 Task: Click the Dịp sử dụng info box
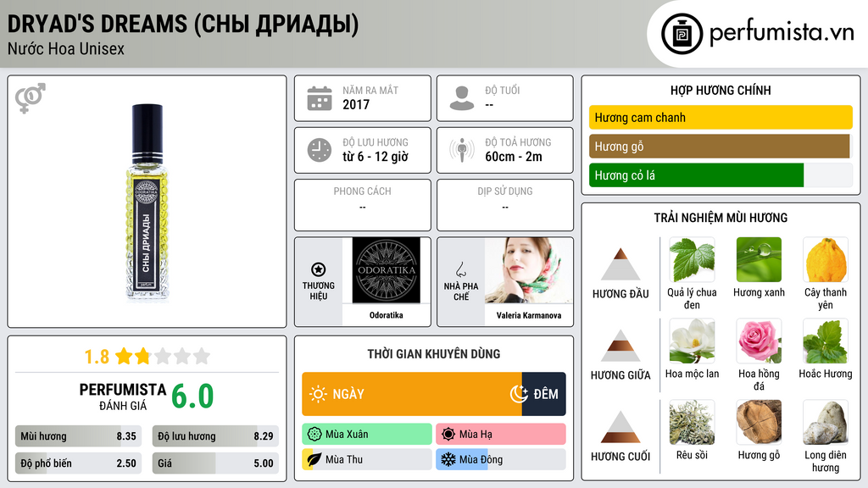[x=505, y=205]
